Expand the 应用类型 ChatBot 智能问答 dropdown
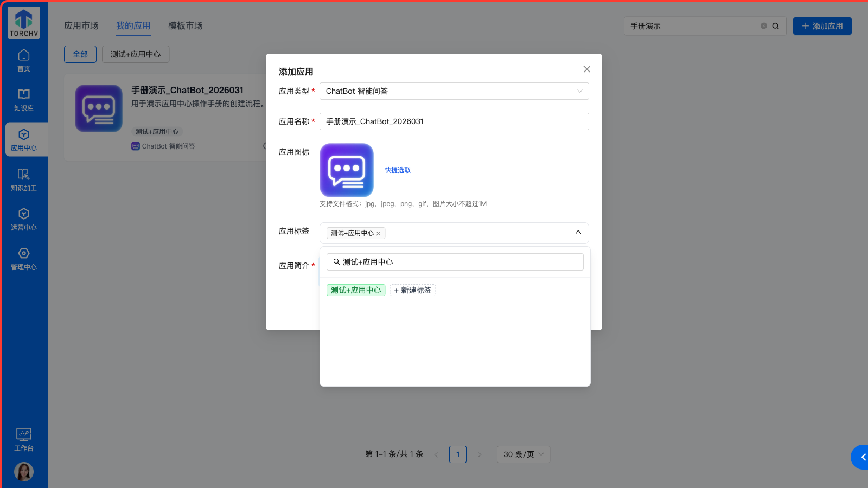 click(454, 91)
